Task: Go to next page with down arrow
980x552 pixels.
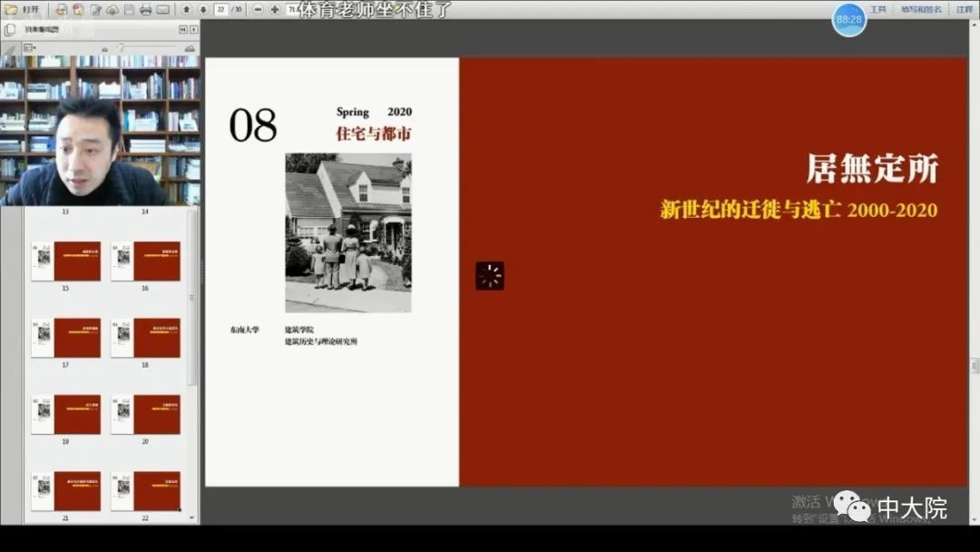Action: click(203, 9)
